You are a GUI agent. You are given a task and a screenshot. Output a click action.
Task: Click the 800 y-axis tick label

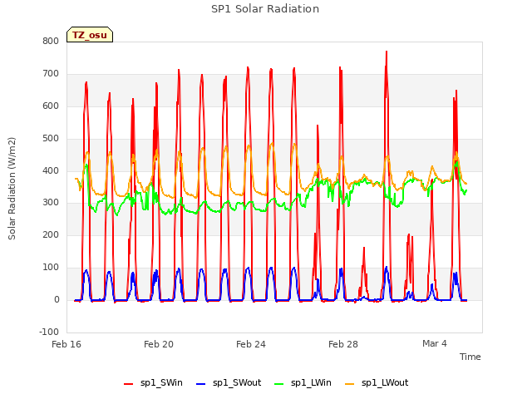[51, 41]
